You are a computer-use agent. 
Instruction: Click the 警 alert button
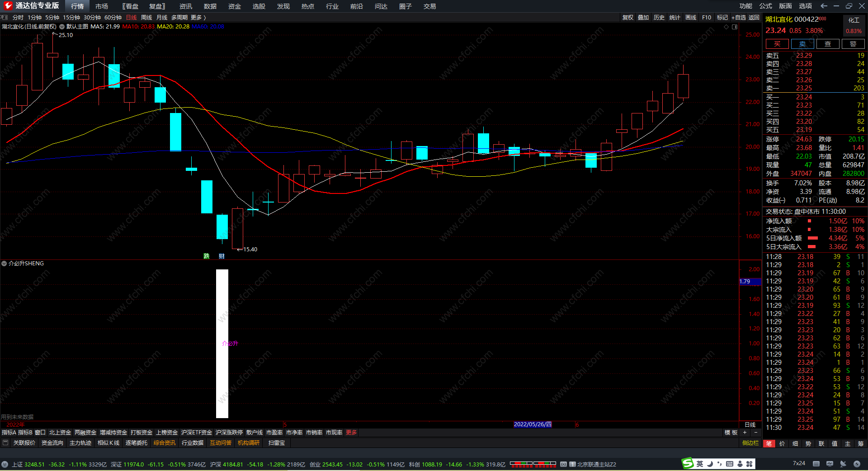[x=853, y=44]
